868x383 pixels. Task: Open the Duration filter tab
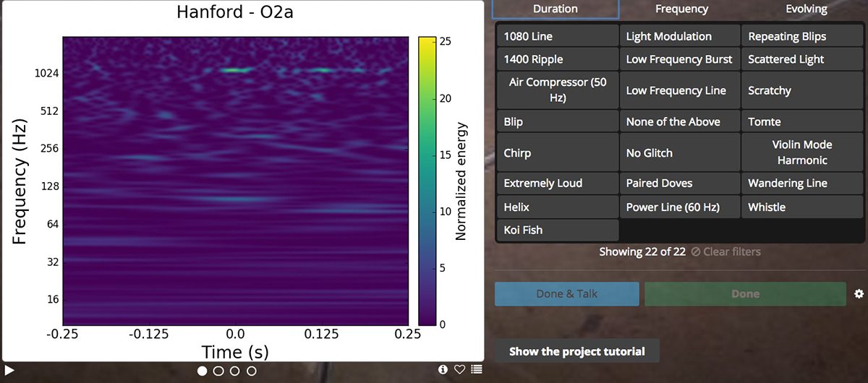(556, 9)
